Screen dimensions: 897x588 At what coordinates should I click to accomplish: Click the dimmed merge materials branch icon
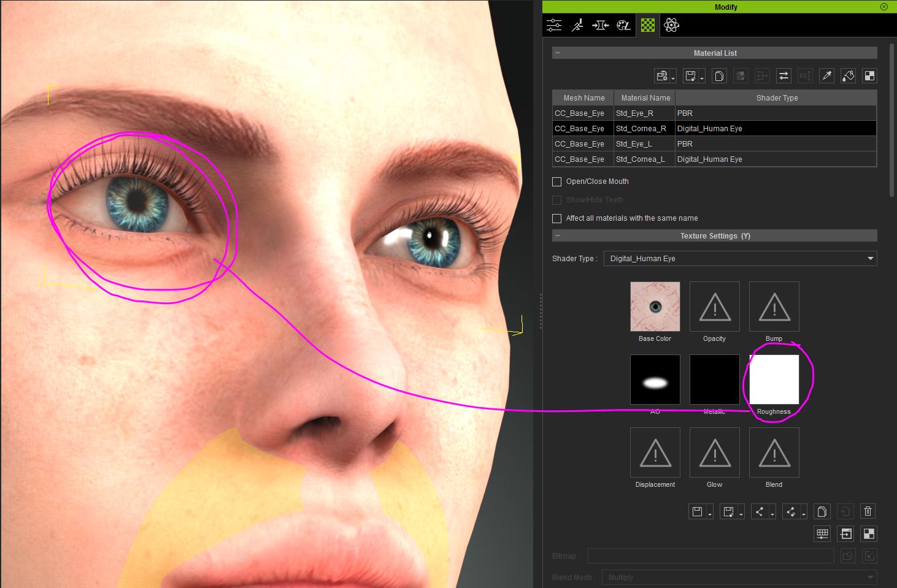pyautogui.click(x=762, y=76)
